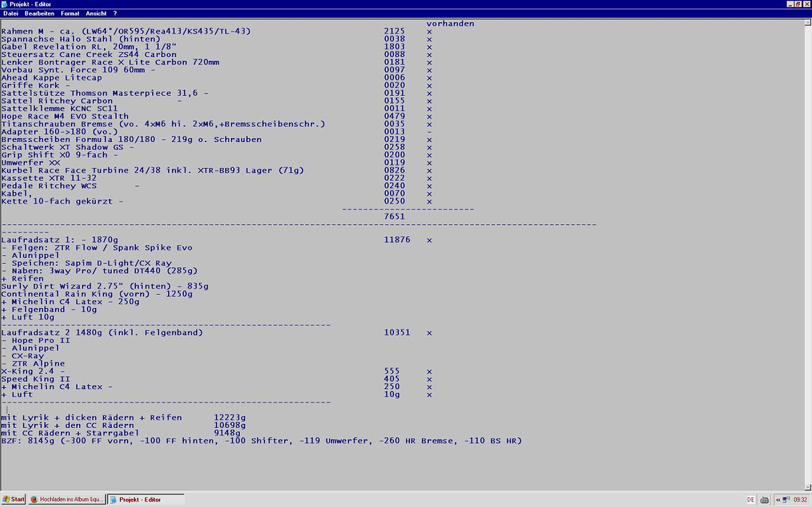
Task: Close the Projekt - Editor window
Action: [806, 4]
